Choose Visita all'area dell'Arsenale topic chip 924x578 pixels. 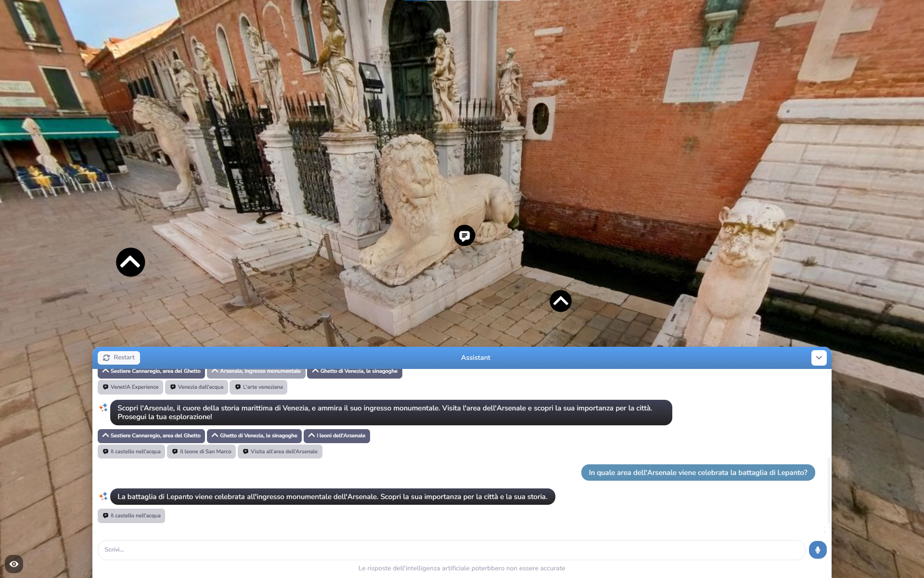pos(280,452)
